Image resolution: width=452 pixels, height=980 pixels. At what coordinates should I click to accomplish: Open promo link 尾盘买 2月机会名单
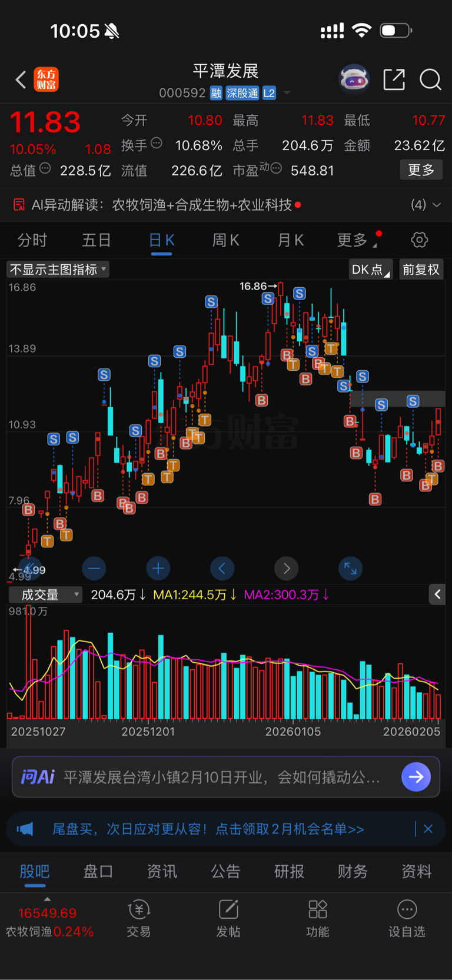point(208,829)
